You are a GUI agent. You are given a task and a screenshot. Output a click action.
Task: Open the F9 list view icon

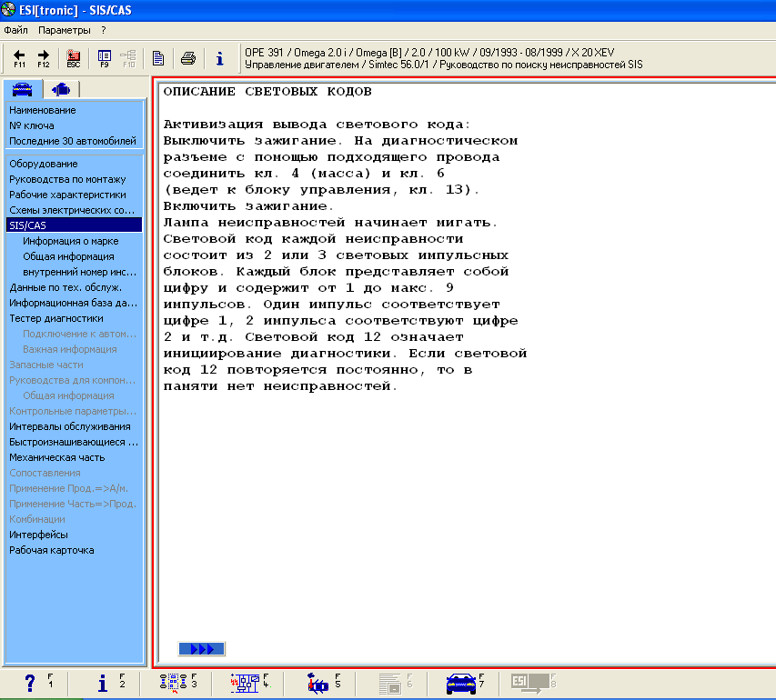(x=105, y=58)
